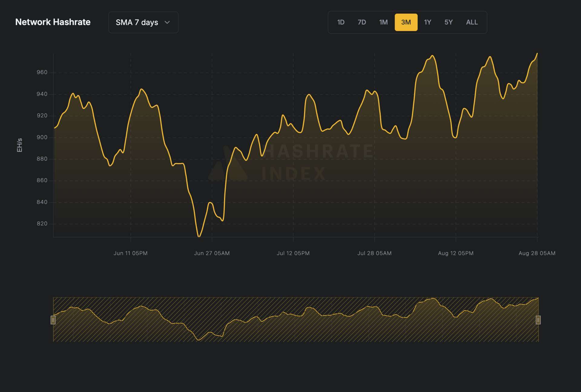Select the 1D time range
The height and width of the screenshot is (392, 581).
point(341,22)
